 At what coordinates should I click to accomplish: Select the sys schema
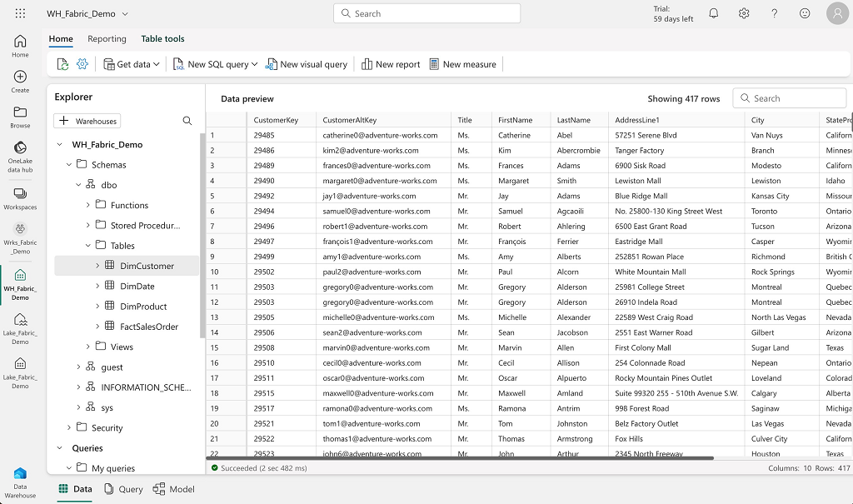point(107,407)
